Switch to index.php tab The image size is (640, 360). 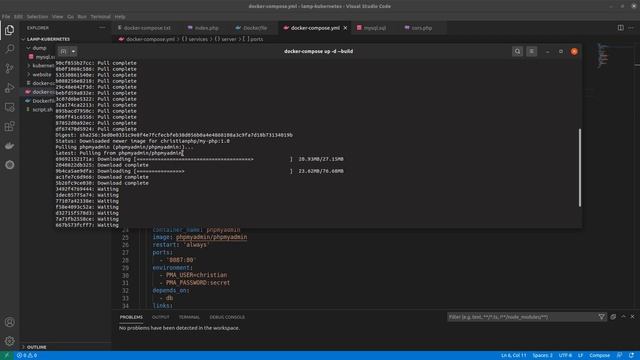206,28
